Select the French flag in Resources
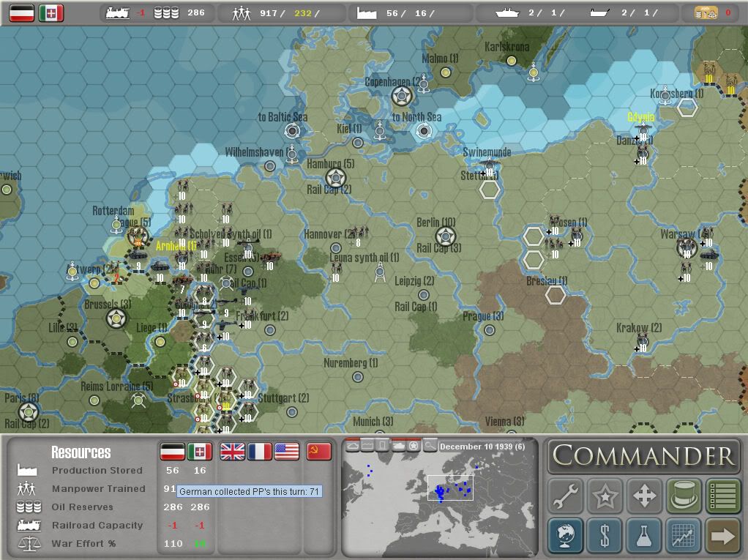The height and width of the screenshot is (560, 748). click(260, 452)
